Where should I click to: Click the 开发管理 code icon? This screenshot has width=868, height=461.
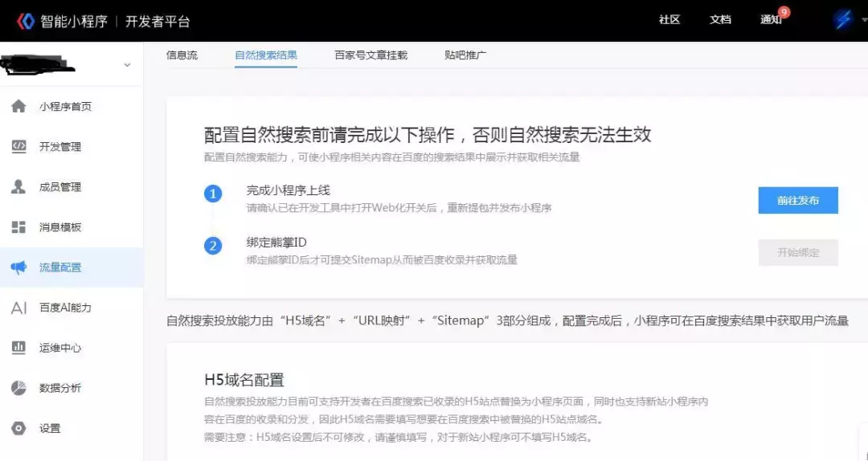[x=18, y=147]
